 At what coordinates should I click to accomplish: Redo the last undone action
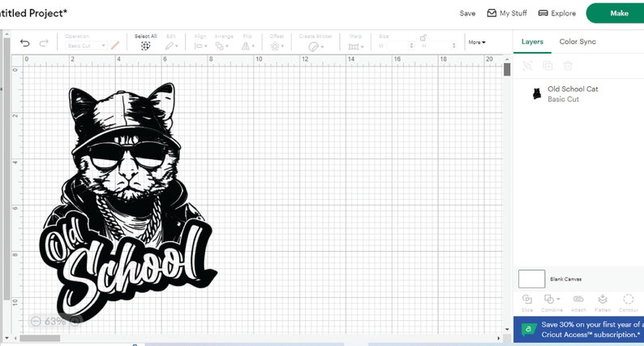pos(44,43)
